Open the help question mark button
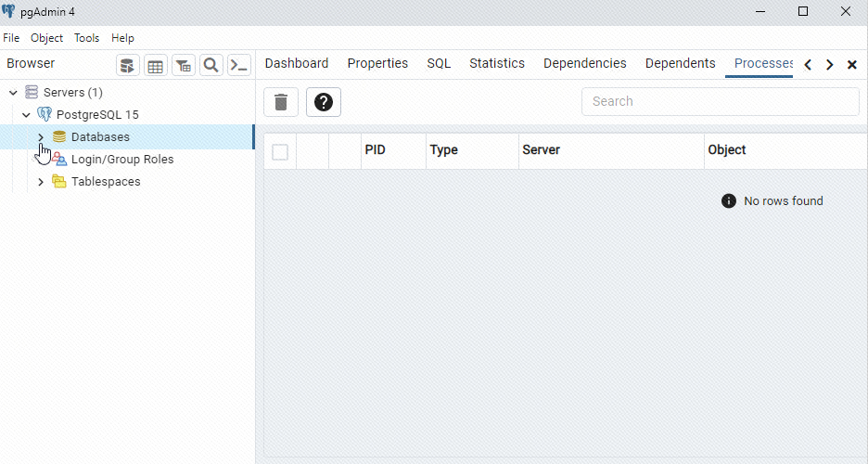 (324, 102)
